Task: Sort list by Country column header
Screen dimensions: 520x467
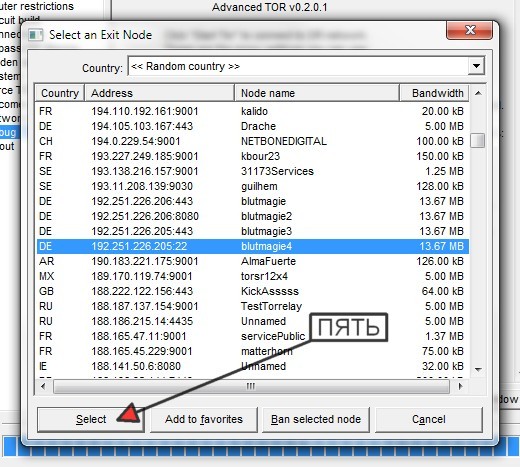Action: 60,93
